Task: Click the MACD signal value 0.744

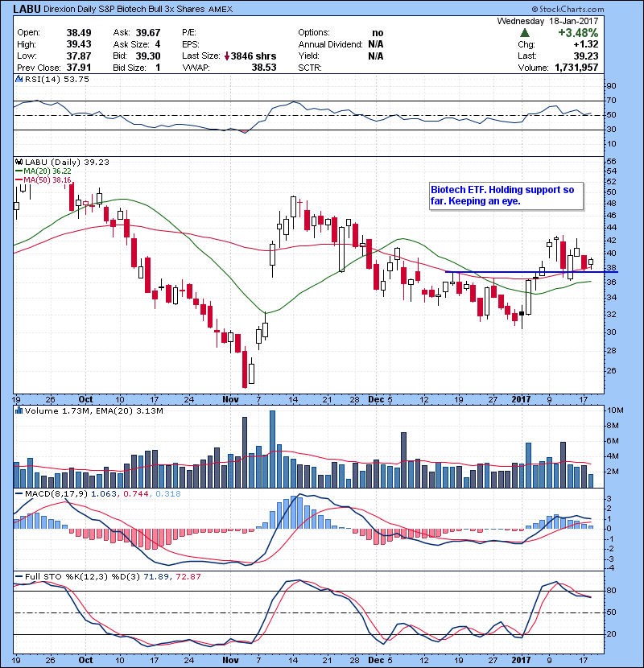Action: (136, 494)
